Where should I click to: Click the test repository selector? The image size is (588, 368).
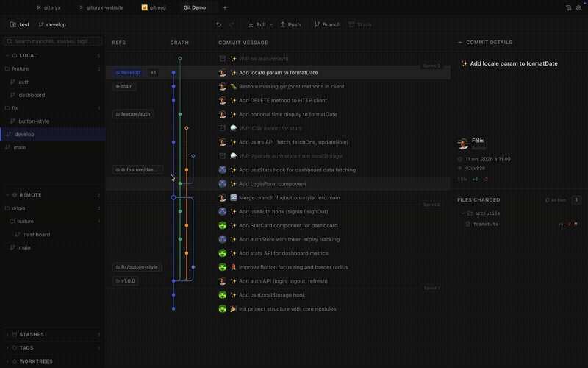[x=20, y=24]
